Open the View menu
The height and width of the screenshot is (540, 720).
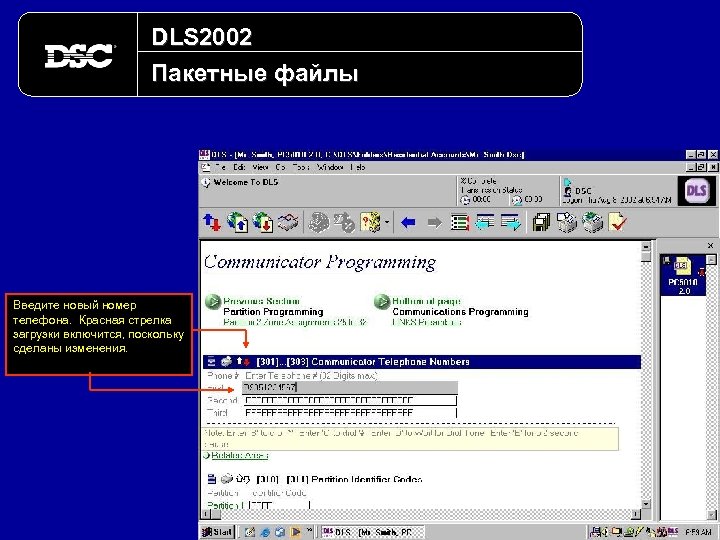tap(260, 167)
